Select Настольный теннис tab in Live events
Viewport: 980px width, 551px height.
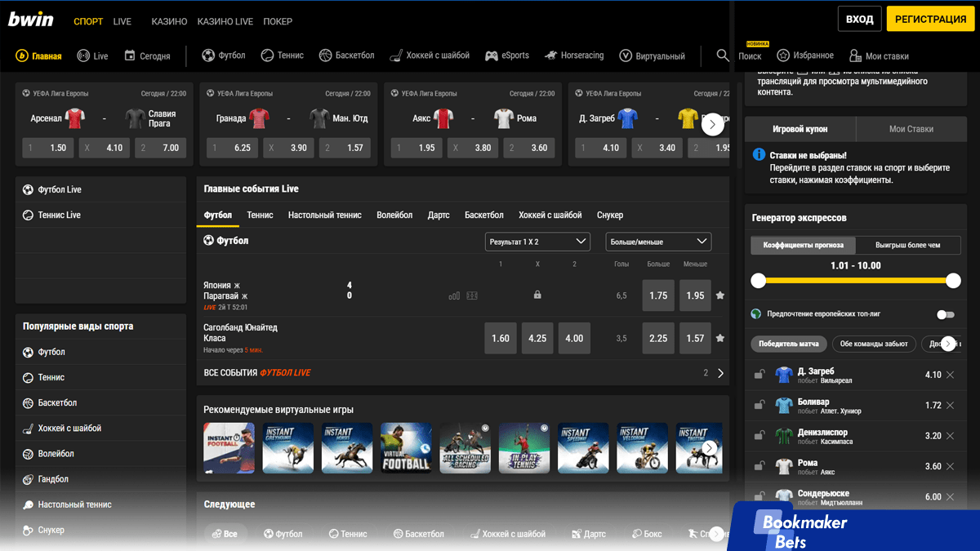pyautogui.click(x=324, y=215)
